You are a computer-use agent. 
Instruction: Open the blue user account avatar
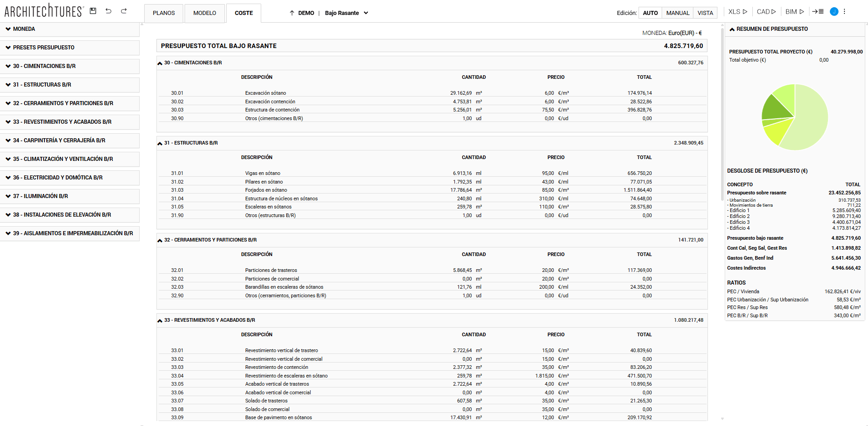tap(834, 12)
